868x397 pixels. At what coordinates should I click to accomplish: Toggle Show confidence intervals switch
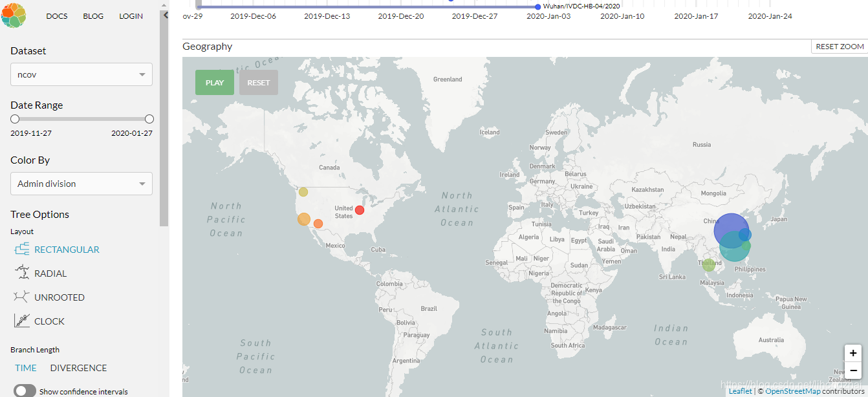point(25,391)
